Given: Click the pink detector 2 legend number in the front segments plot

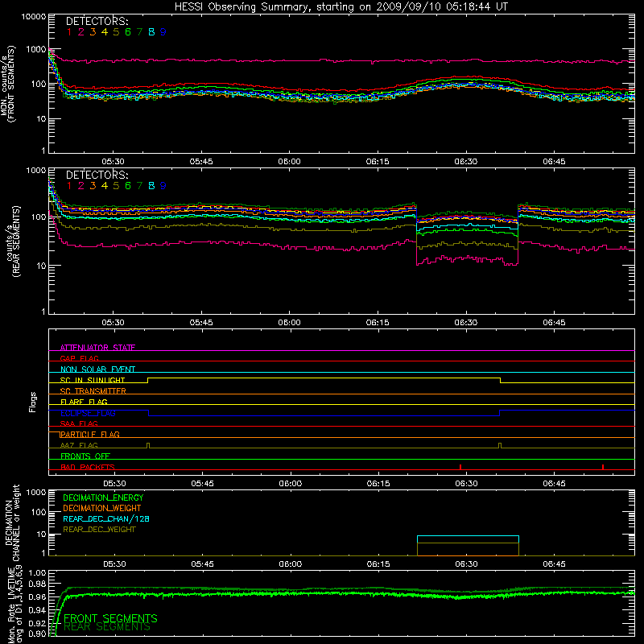Looking at the screenshot, I should pyautogui.click(x=81, y=32).
